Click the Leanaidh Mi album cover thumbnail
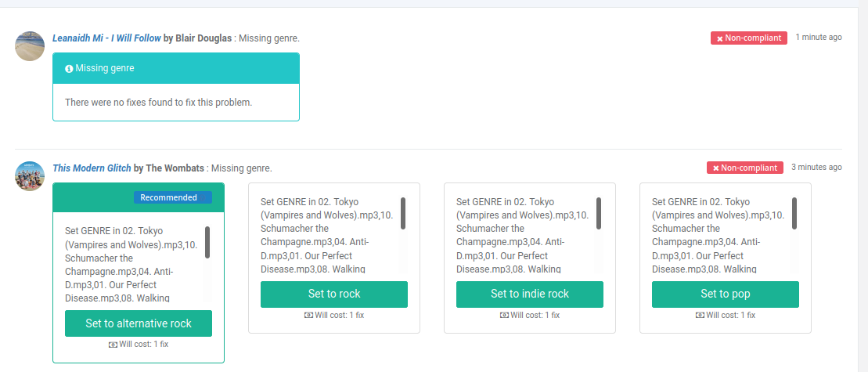The image size is (868, 372). tap(30, 46)
